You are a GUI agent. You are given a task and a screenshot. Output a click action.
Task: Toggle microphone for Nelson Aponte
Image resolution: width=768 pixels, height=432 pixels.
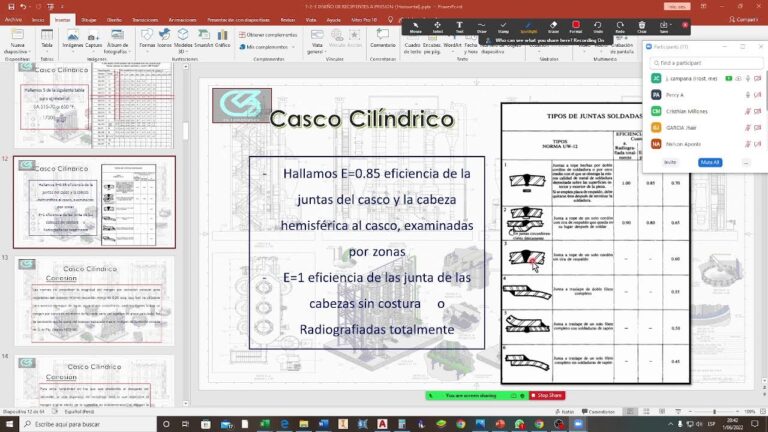pos(748,144)
